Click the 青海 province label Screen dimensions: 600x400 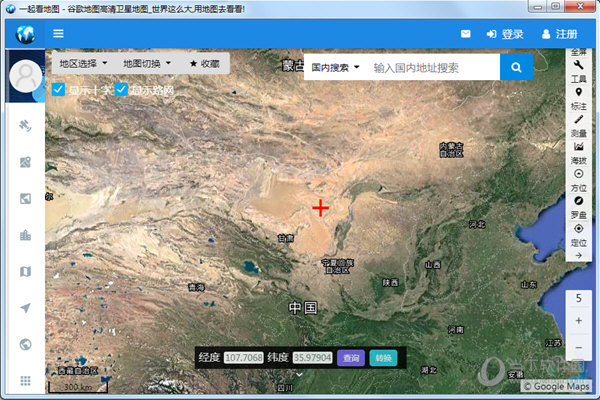197,287
